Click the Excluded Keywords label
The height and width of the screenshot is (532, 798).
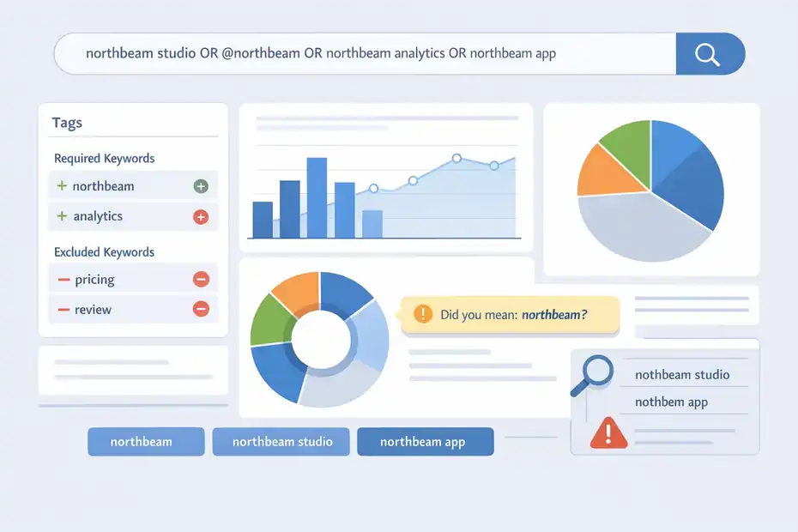(x=105, y=252)
